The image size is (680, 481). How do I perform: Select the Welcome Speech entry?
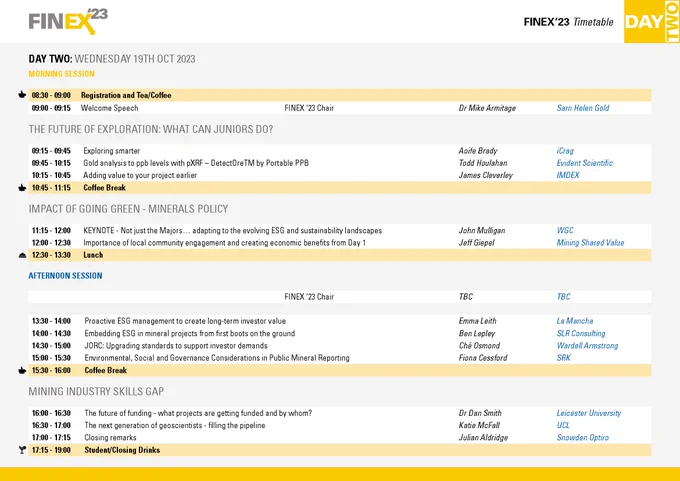(x=109, y=108)
